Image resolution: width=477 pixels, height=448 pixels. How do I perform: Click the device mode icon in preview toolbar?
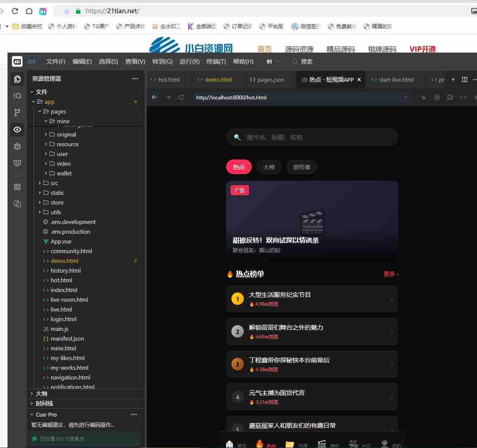(x=450, y=97)
